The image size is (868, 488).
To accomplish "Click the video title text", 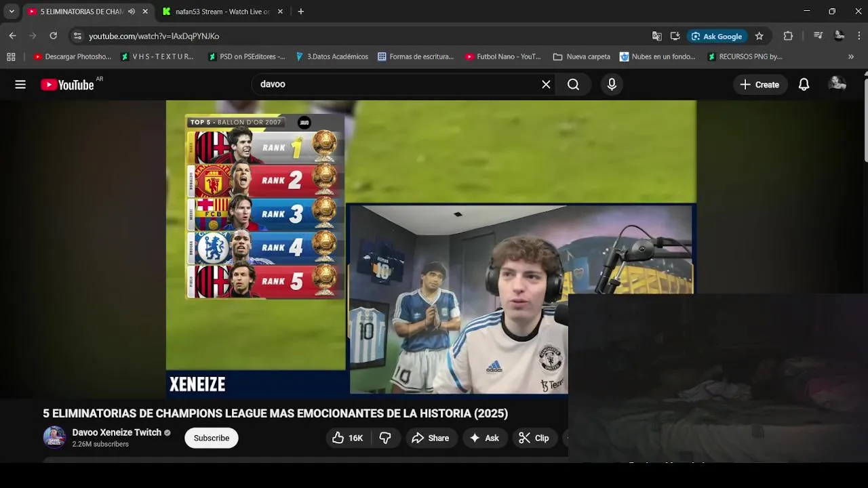I will (x=275, y=413).
